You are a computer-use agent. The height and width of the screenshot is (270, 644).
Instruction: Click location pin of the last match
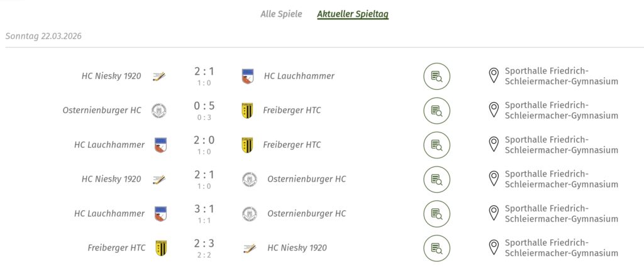494,247
